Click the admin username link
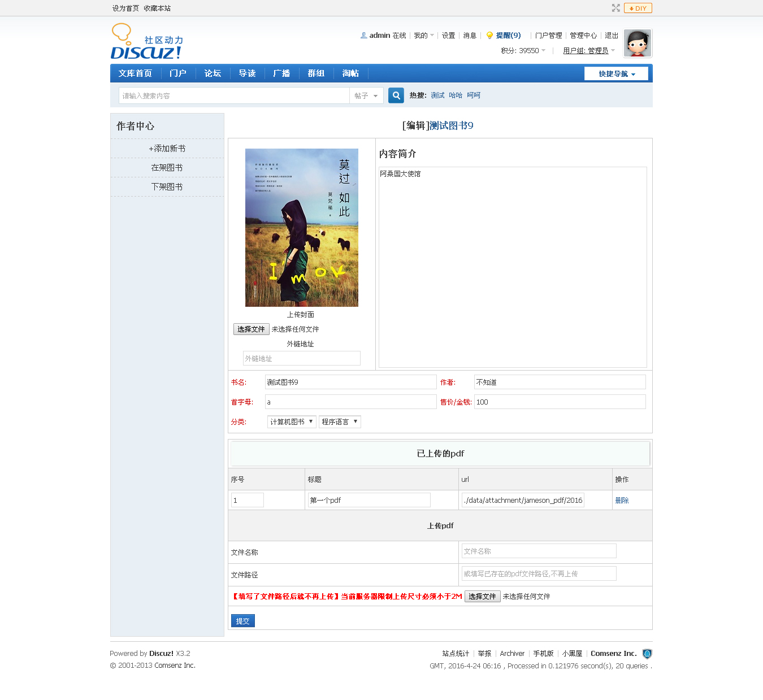The image size is (763, 700). (380, 35)
